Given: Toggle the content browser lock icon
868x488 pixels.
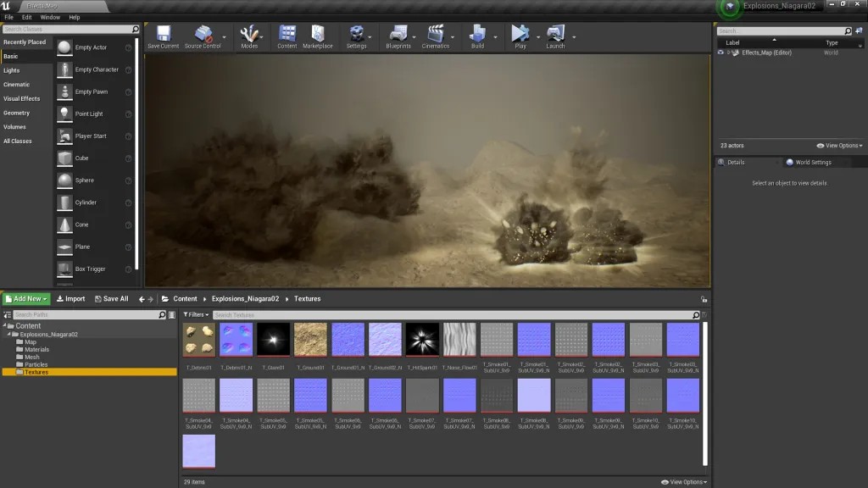Looking at the screenshot, I should pyautogui.click(x=704, y=299).
